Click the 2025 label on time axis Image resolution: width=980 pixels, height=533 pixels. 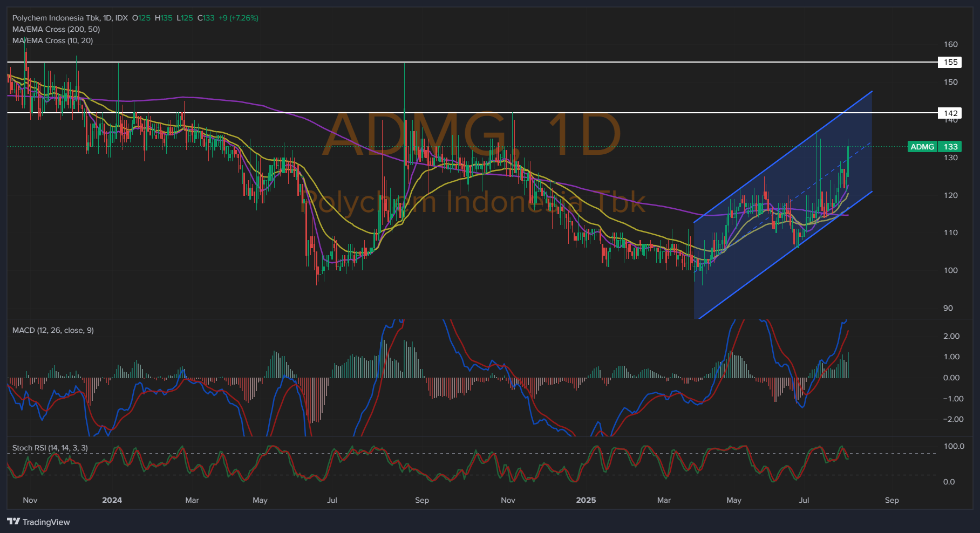(586, 500)
